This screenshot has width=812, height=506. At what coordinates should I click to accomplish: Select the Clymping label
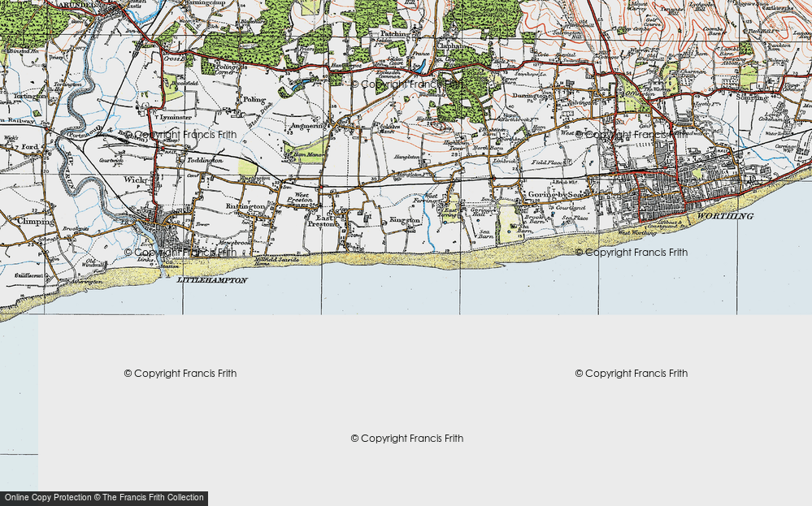[35, 222]
